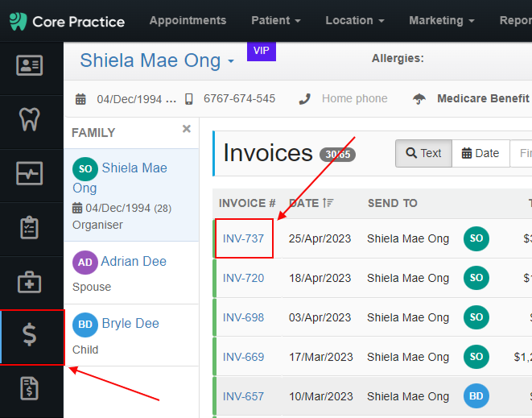The height and width of the screenshot is (418, 532).
Task: Close the Family panel
Action: coord(186,129)
